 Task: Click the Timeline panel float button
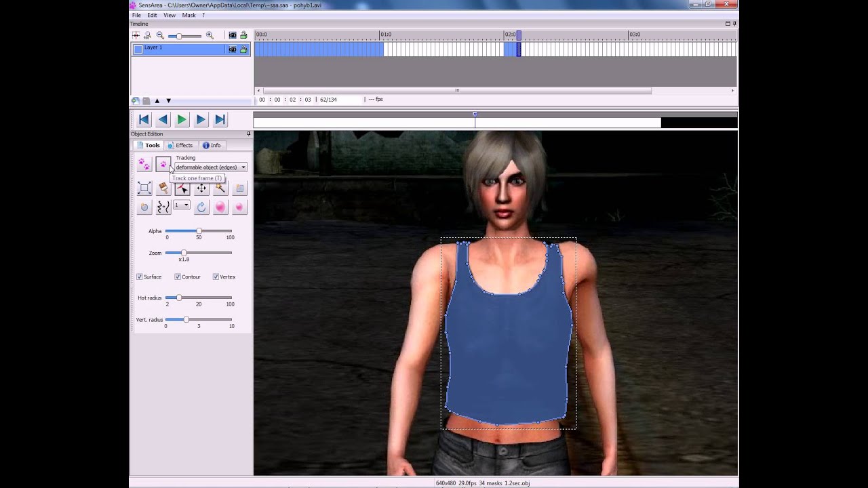(x=728, y=24)
